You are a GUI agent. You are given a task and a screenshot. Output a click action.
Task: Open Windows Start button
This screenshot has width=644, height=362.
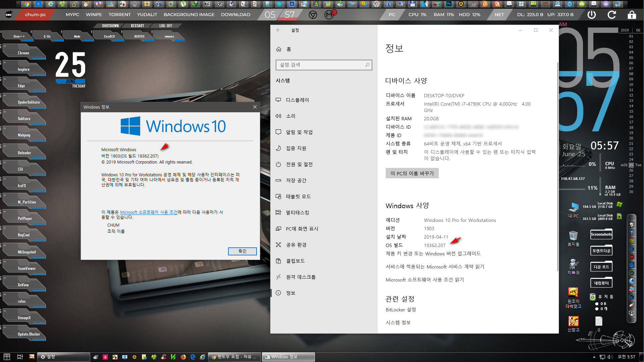(x=7, y=357)
